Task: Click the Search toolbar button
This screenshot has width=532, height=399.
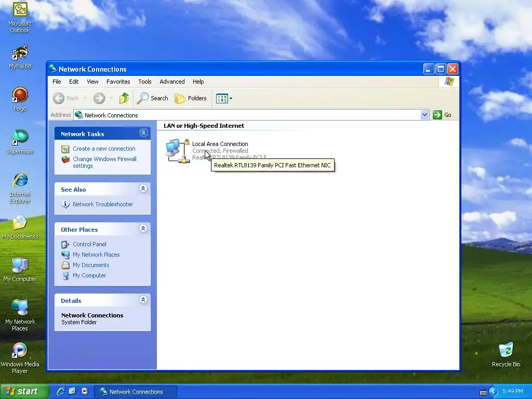Action: (153, 98)
